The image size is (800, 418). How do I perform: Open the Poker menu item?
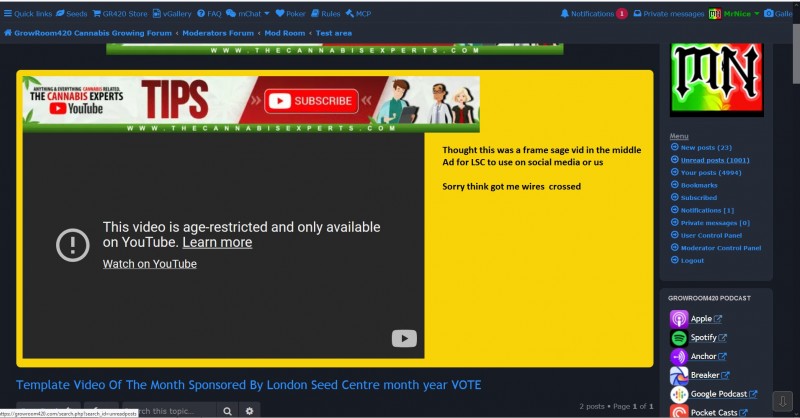coord(292,14)
